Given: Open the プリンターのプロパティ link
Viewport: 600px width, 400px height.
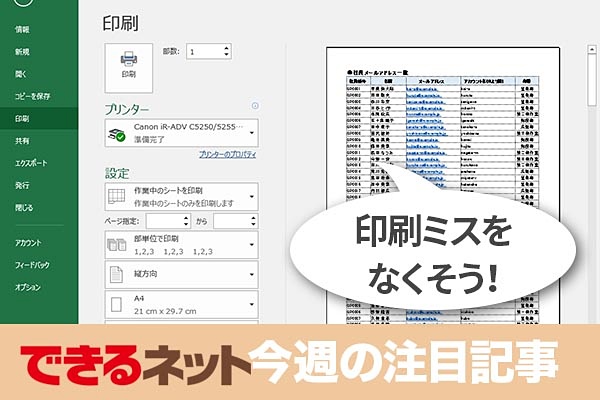Looking at the screenshot, I should pos(228,154).
